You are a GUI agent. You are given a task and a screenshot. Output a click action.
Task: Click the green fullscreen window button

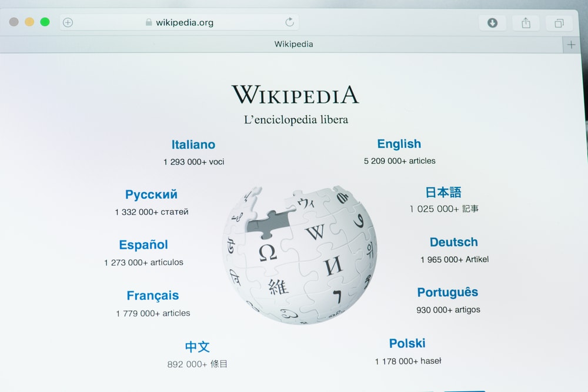pyautogui.click(x=45, y=22)
